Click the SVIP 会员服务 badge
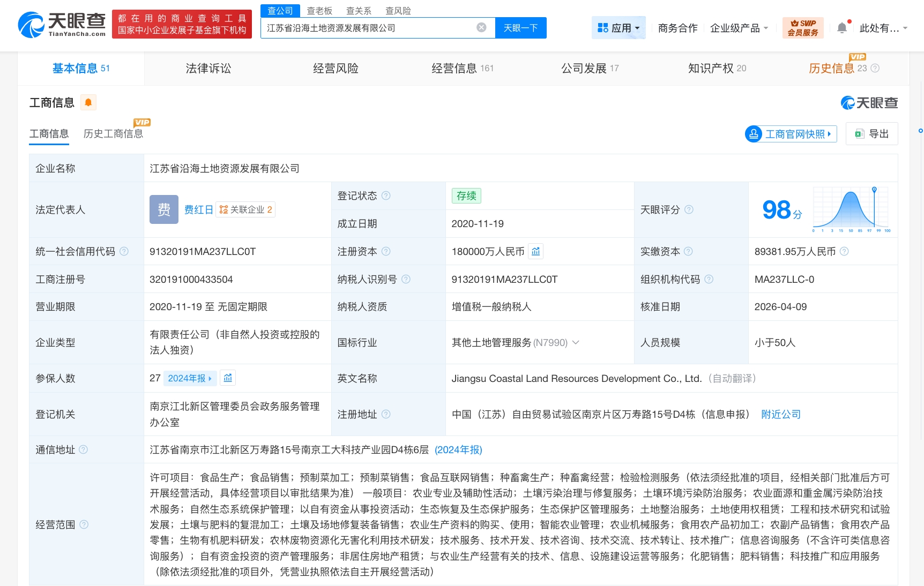 tap(802, 27)
